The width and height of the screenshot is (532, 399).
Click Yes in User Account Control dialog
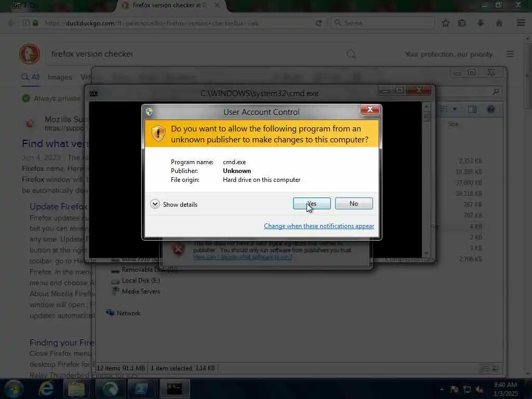tap(312, 204)
